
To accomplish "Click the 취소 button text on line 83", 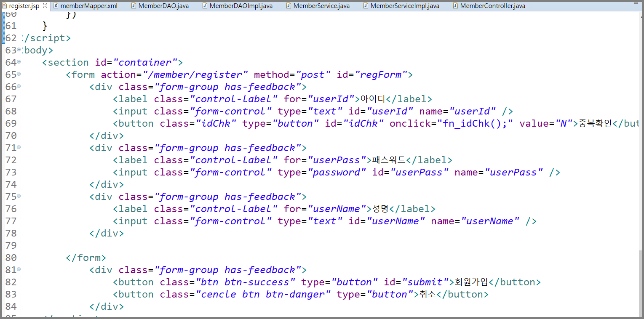I will (x=428, y=295).
